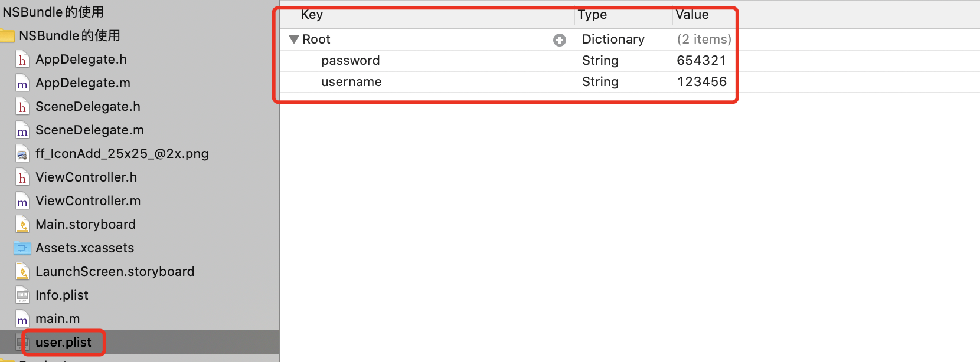Open LaunchScreen.storyboard
Viewport: 980px width, 362px height.
pos(115,272)
